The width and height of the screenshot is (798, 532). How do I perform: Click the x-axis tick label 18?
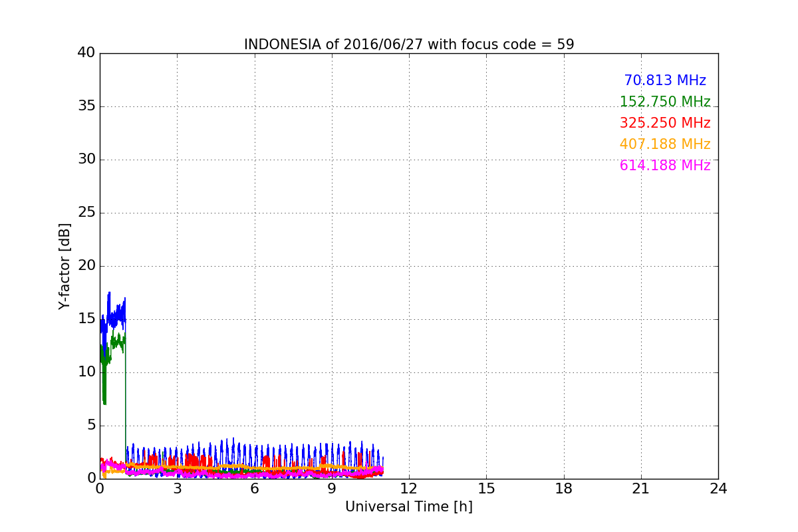(x=564, y=488)
